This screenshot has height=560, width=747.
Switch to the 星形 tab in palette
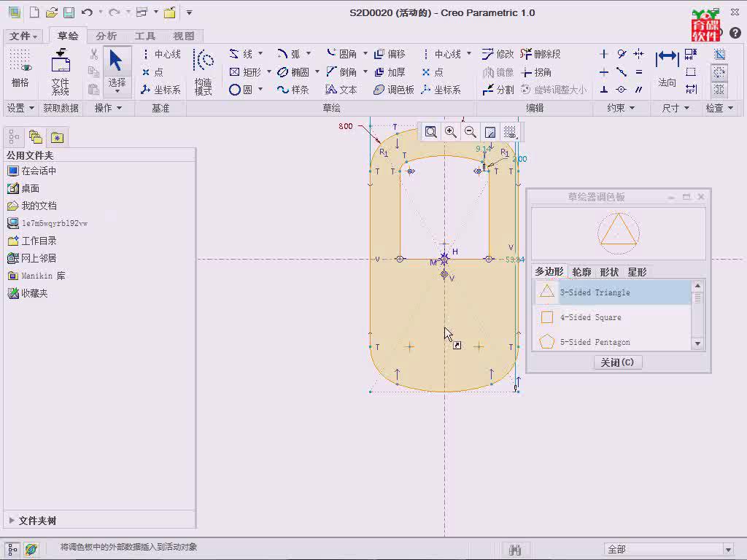(637, 272)
